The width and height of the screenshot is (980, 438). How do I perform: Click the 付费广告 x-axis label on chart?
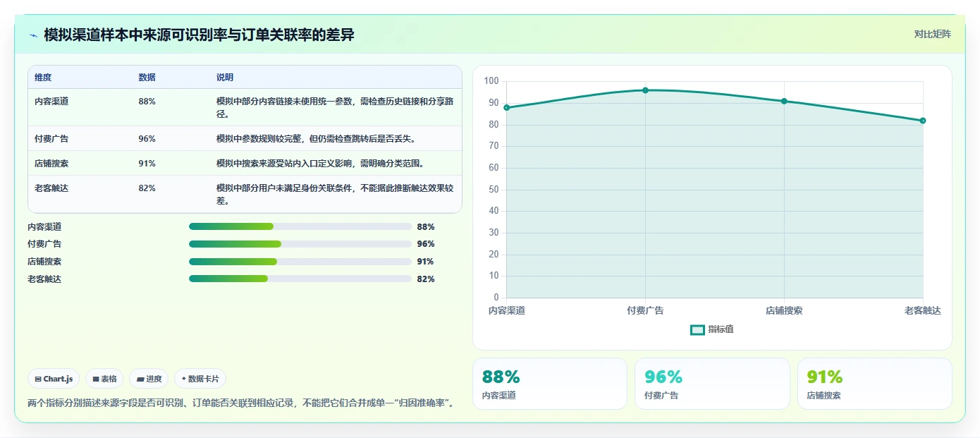(645, 310)
